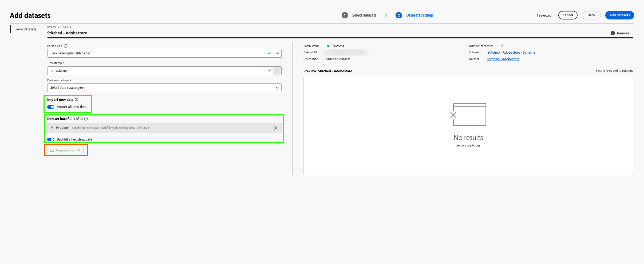The height and width of the screenshot is (264, 644).
Task: Disable the Import all new data toggle
Action: [x=50, y=107]
